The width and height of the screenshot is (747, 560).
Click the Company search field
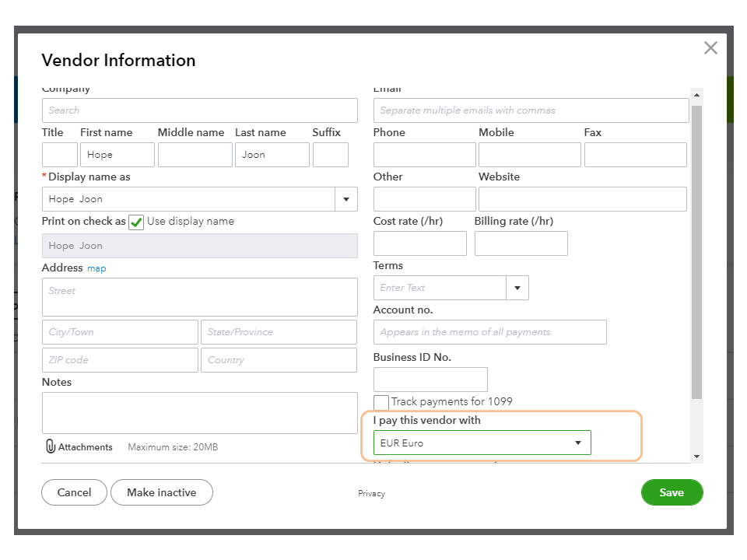click(200, 110)
